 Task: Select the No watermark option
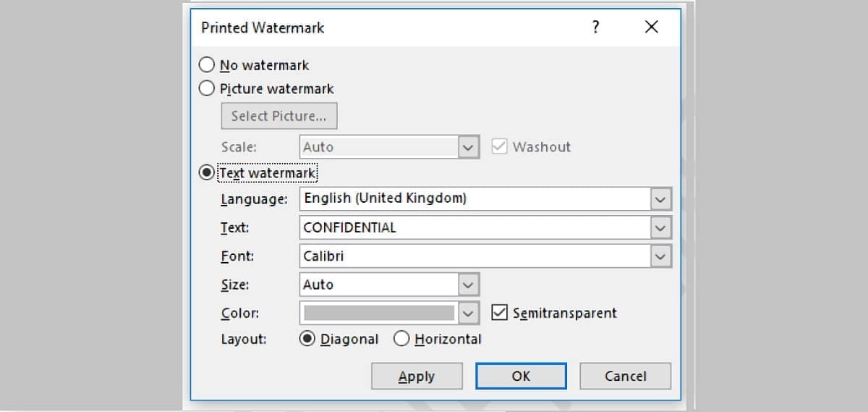point(207,65)
